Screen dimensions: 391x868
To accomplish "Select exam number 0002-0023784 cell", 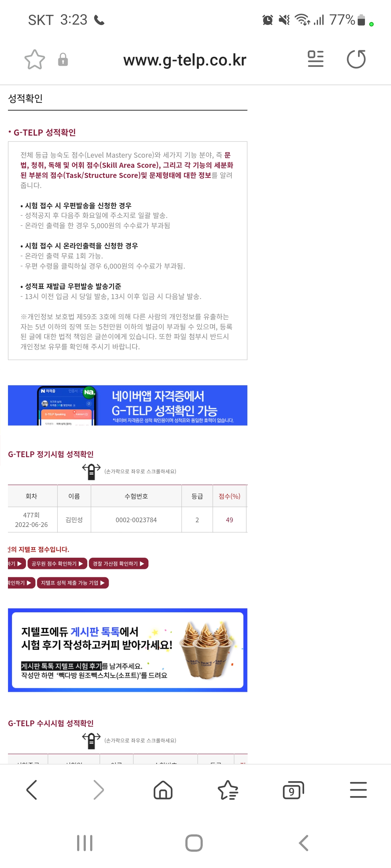I will click(136, 520).
